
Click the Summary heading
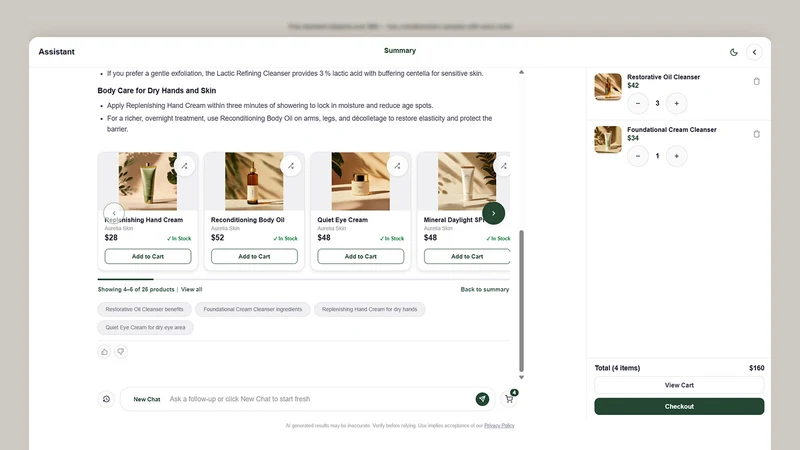click(x=400, y=51)
